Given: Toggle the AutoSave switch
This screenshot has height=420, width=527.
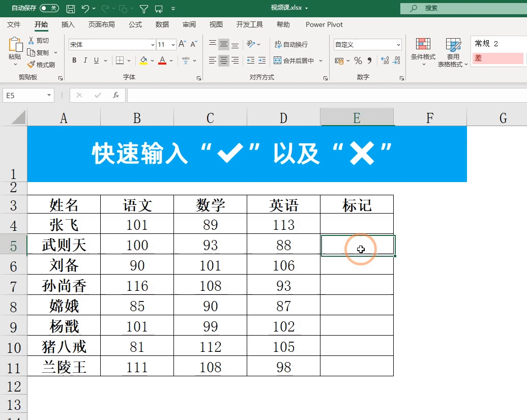Looking at the screenshot, I should (49, 8).
